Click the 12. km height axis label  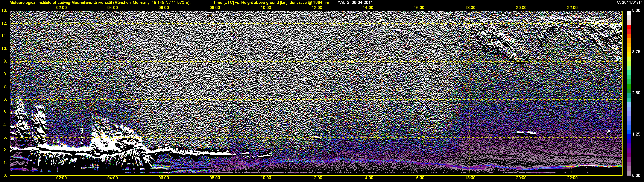point(4,23)
